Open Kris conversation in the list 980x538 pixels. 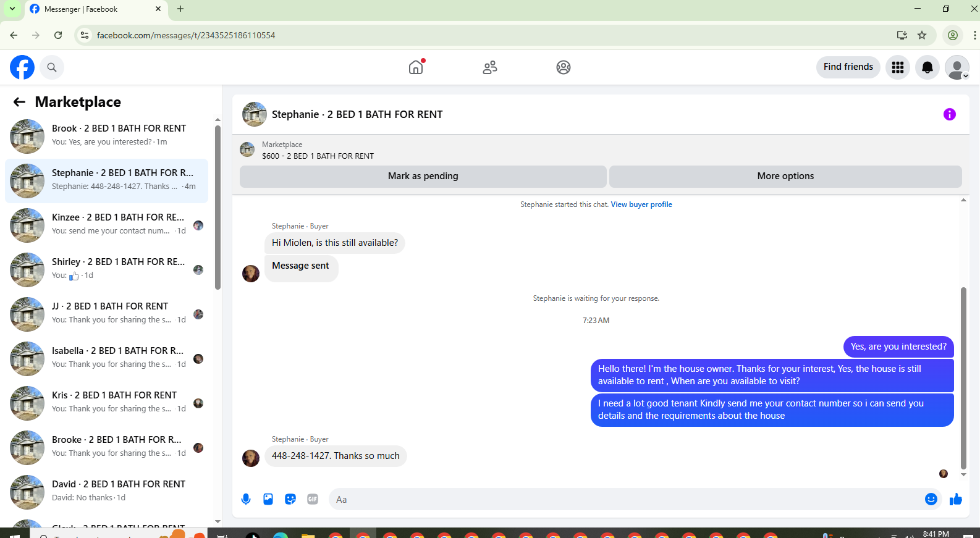point(106,403)
